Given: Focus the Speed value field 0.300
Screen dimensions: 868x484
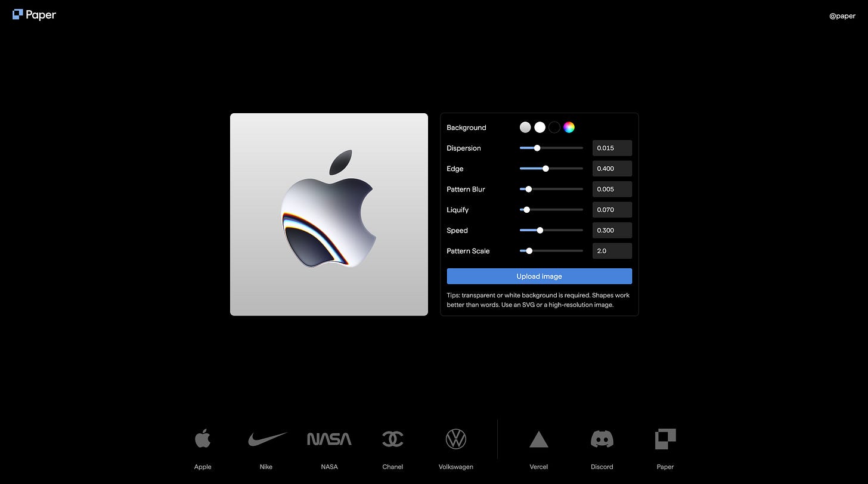Looking at the screenshot, I should coord(612,230).
